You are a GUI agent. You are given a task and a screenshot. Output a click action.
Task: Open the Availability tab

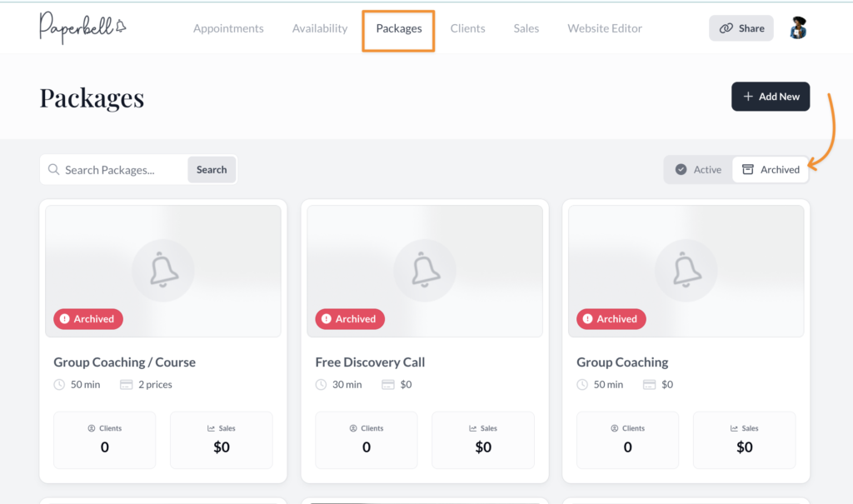320,28
